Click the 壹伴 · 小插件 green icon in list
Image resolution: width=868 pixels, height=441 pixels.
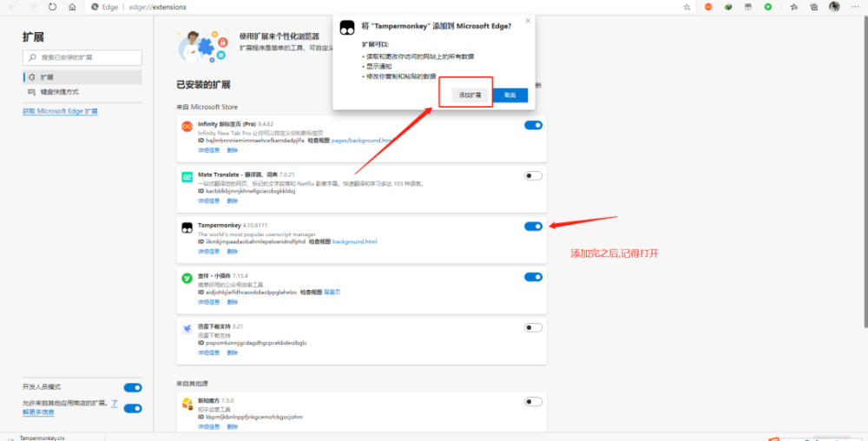(187, 279)
